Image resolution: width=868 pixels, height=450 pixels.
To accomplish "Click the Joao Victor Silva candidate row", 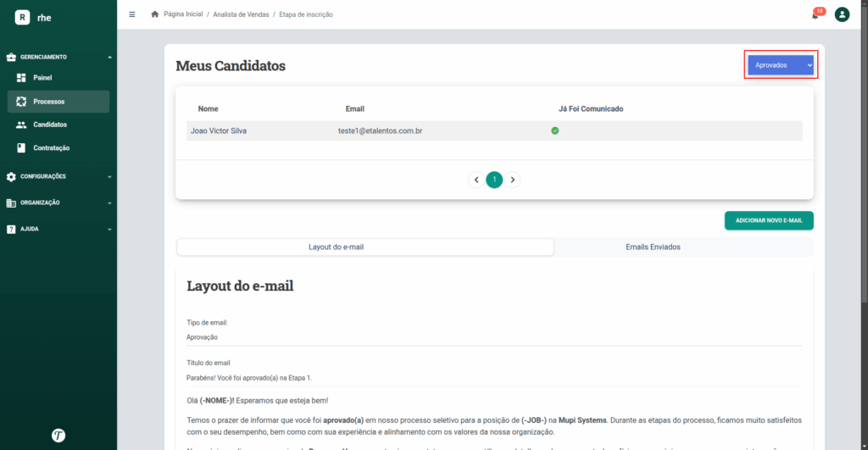I will 494,131.
